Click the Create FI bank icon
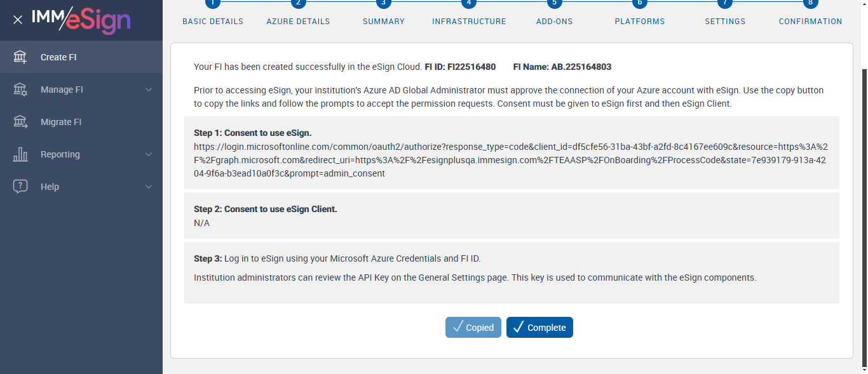 [x=20, y=57]
